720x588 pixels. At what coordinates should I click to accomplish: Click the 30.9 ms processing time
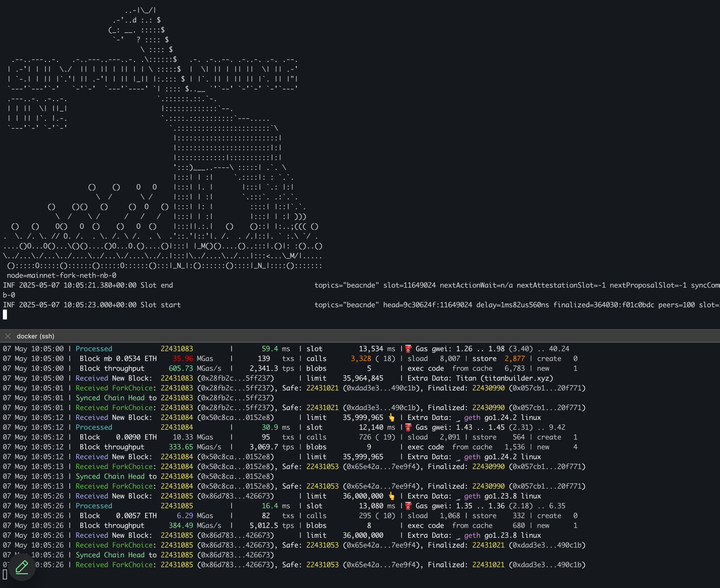pyautogui.click(x=275, y=427)
